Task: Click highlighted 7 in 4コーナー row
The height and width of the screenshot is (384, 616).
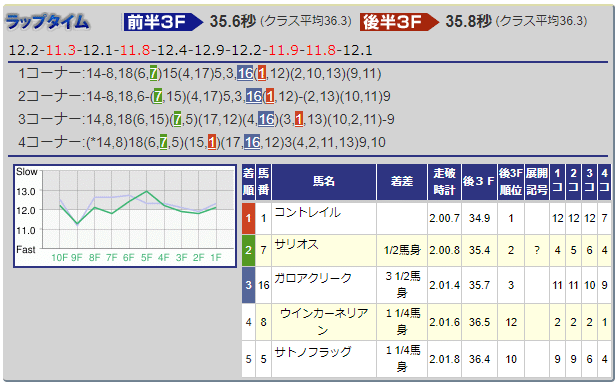Action: point(163,142)
